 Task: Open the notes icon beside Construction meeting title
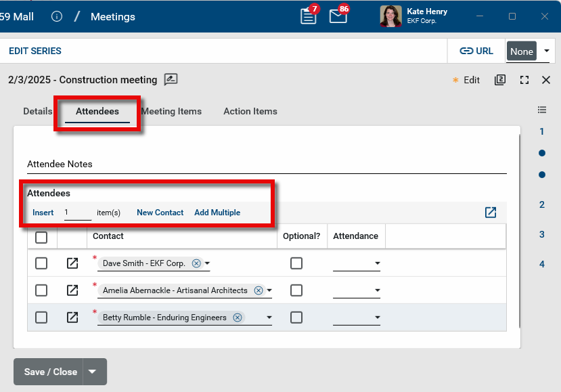(x=171, y=80)
